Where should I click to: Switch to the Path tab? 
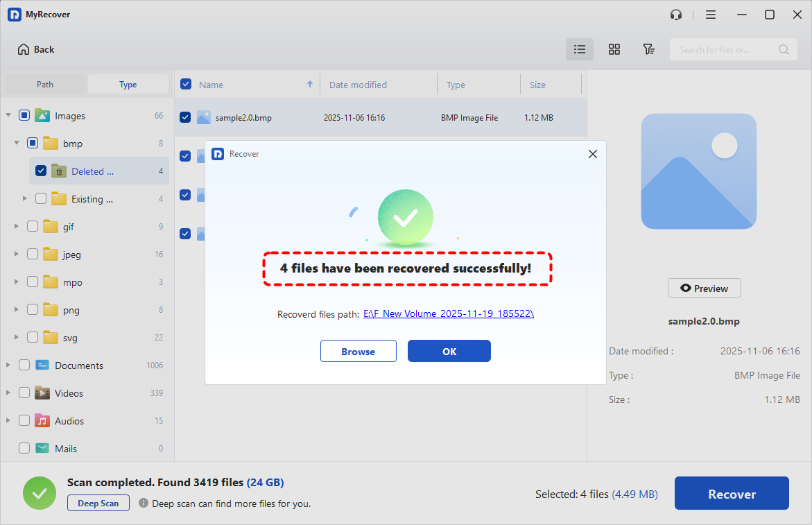45,85
